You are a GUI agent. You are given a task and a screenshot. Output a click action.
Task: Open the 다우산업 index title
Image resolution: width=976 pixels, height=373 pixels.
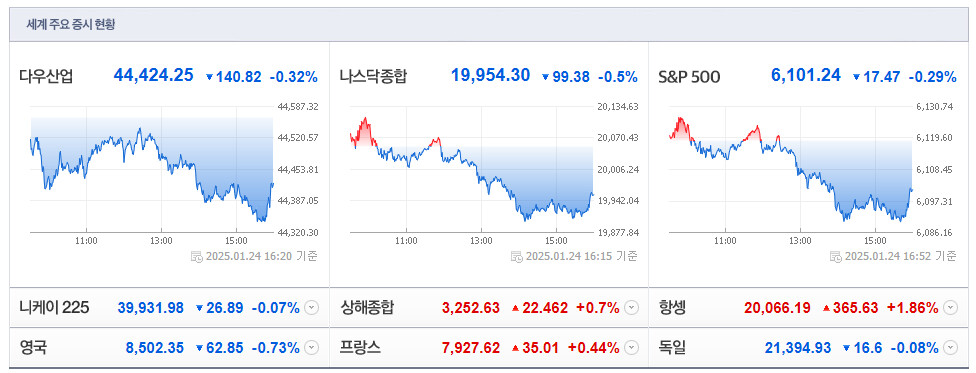coord(46,77)
